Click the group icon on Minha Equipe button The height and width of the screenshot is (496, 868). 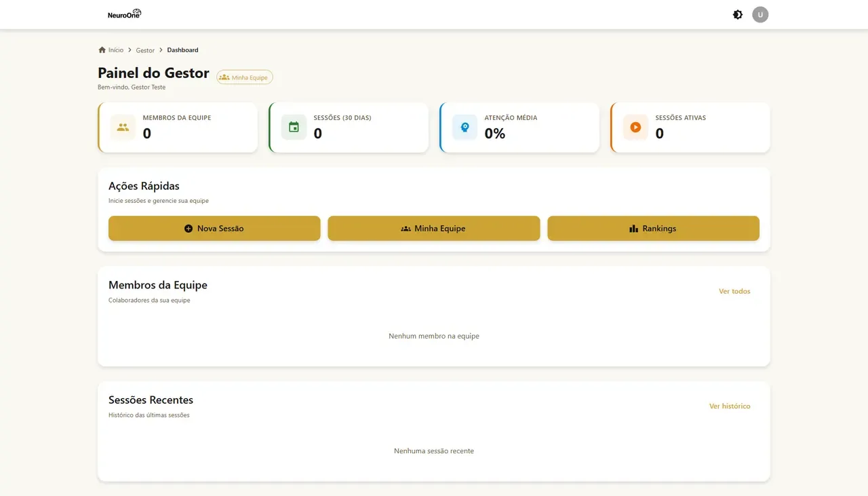pos(406,229)
